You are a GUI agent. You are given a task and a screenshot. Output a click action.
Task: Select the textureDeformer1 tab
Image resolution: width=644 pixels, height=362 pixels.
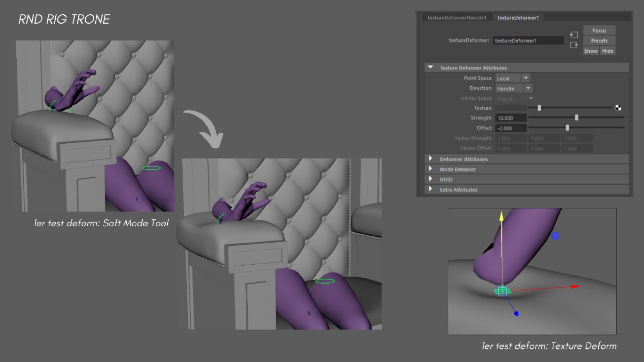pyautogui.click(x=518, y=17)
